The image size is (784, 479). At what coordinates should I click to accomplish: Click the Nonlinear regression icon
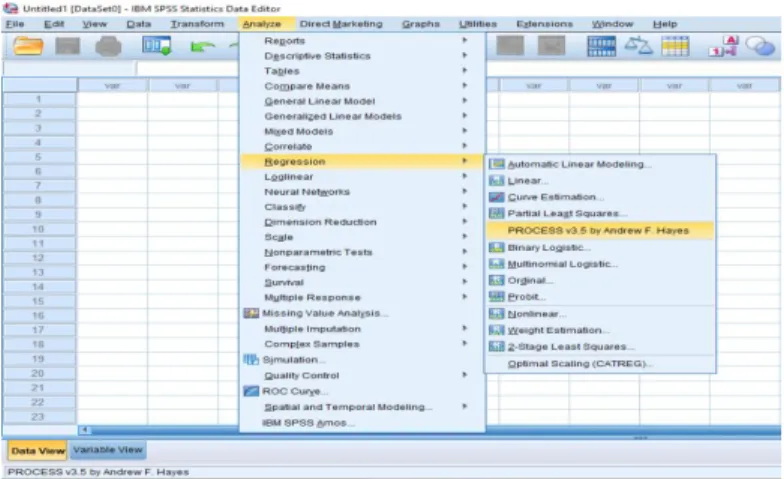tap(496, 314)
